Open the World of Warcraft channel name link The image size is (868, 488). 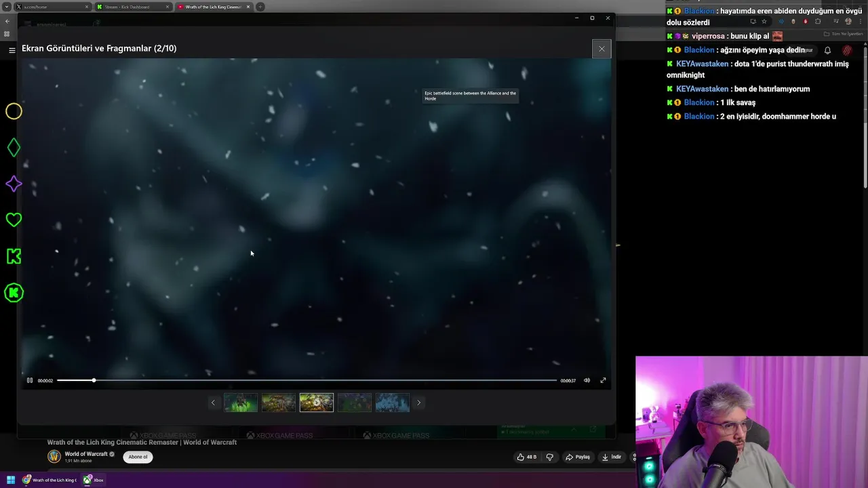[x=86, y=454]
